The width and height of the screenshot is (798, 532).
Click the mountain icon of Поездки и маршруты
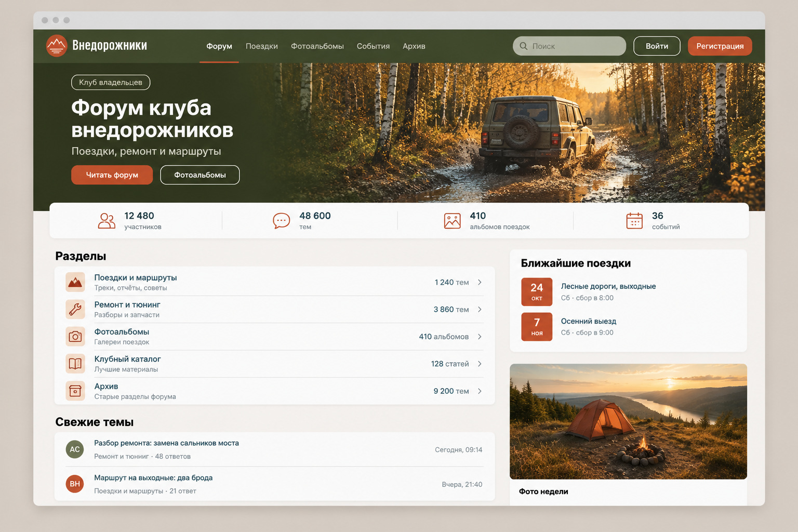pyautogui.click(x=75, y=282)
